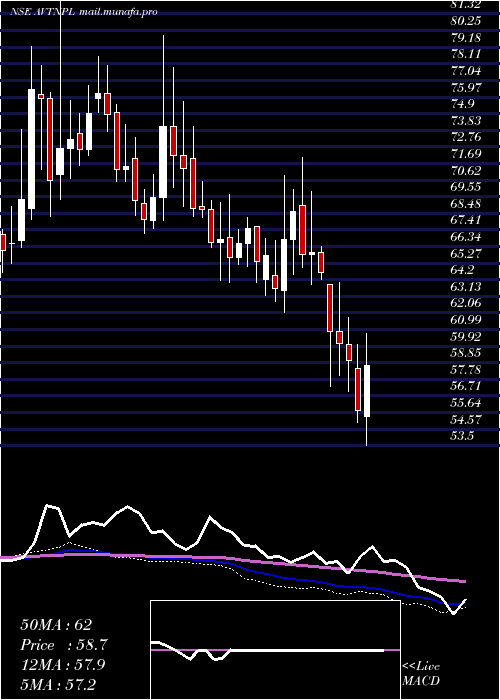500x700 pixels.
Task: Click the 63.13 price axis label
Action: pyautogui.click(x=466, y=287)
